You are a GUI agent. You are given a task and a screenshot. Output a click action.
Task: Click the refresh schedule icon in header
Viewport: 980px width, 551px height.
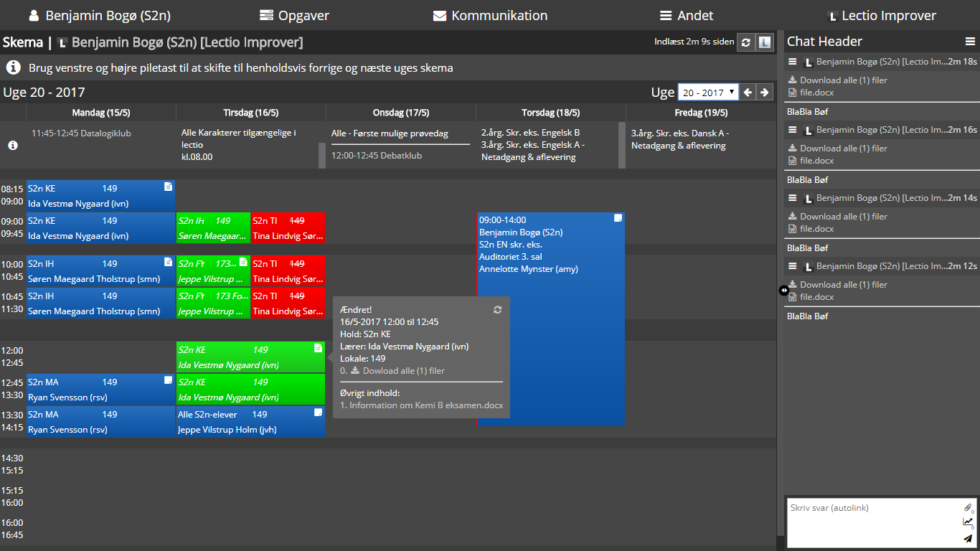(746, 42)
